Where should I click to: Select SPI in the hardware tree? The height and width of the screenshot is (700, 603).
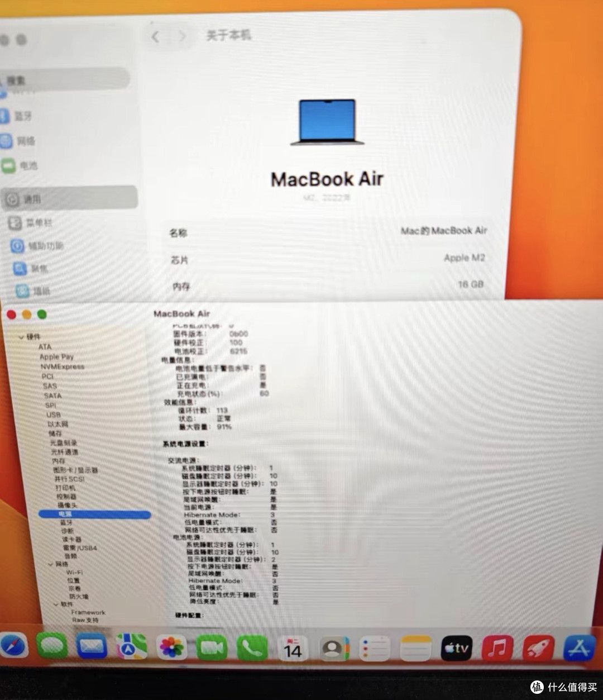(51, 406)
